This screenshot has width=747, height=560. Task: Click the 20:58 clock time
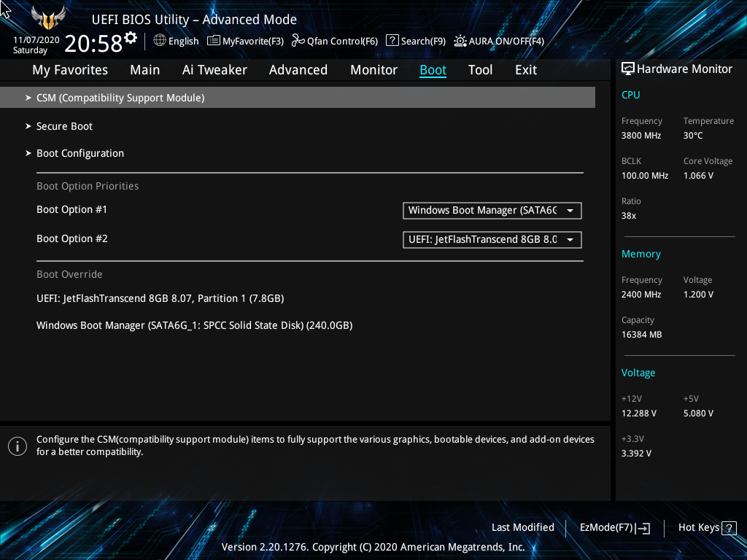[x=93, y=43]
